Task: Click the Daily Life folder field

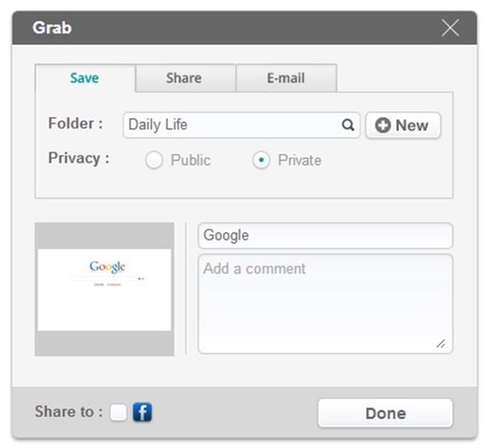Action: tap(241, 125)
